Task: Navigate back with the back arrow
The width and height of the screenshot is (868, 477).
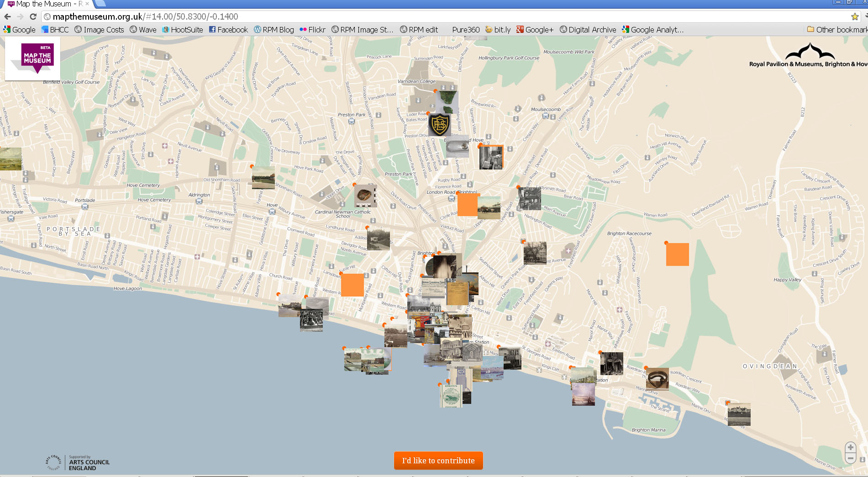Action: [x=8, y=16]
